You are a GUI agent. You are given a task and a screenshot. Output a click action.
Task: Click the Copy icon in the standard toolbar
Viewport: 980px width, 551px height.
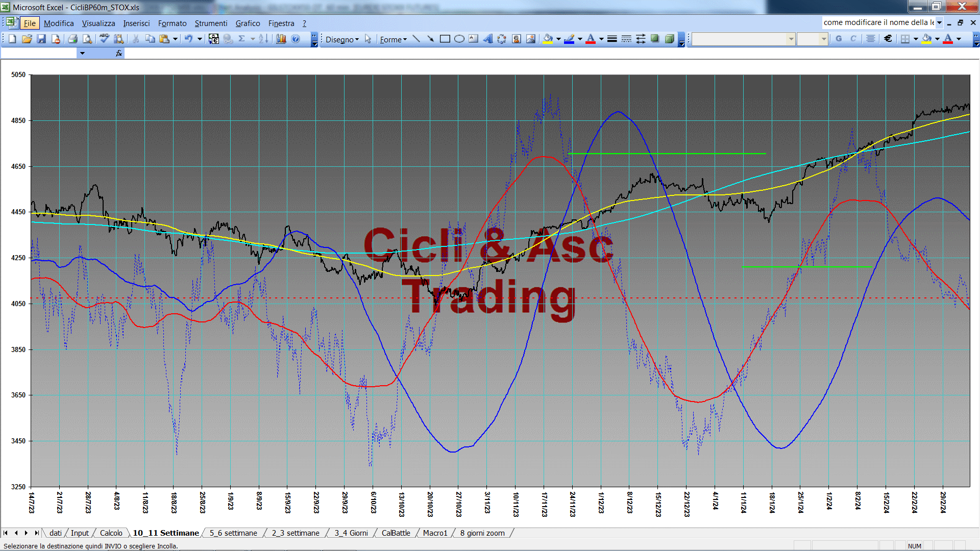tap(150, 39)
